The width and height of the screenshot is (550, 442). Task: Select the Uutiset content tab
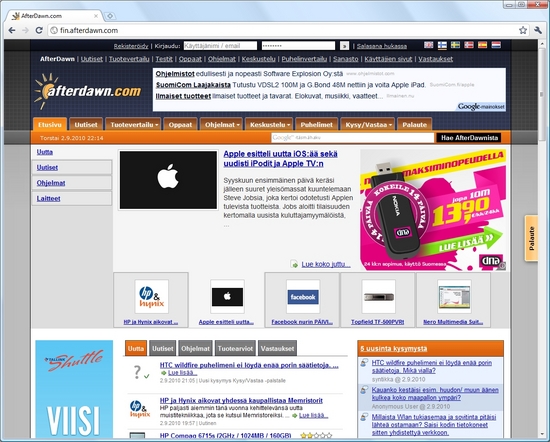click(162, 348)
